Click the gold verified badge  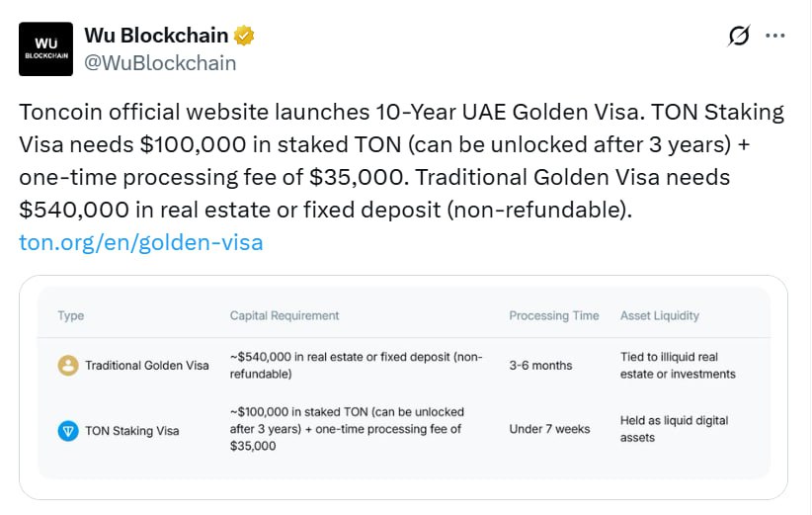click(x=245, y=36)
